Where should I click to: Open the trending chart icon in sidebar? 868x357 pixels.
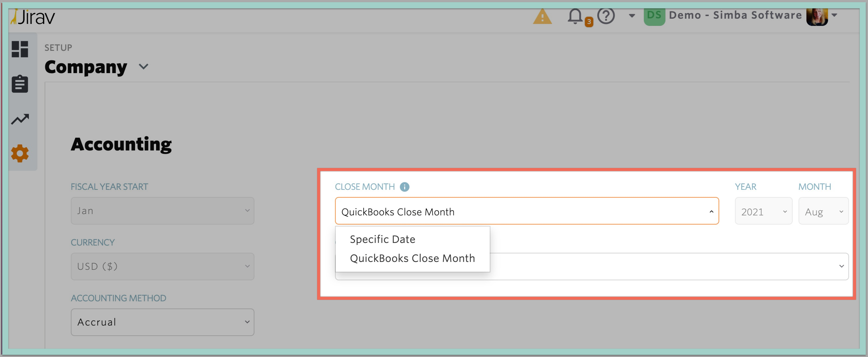coord(20,119)
